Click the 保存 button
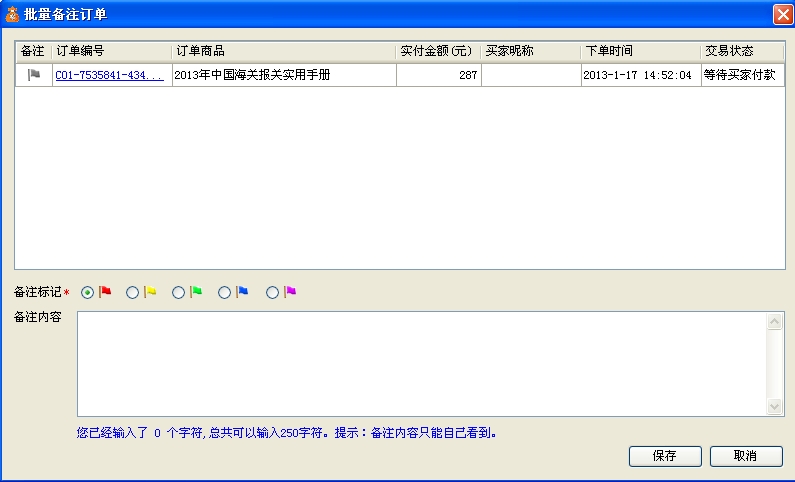The width and height of the screenshot is (795, 482). click(665, 456)
